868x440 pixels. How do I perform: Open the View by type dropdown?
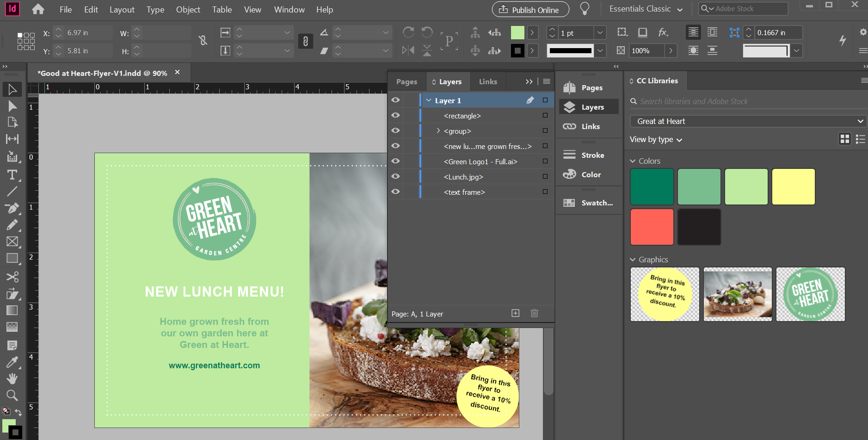(655, 139)
